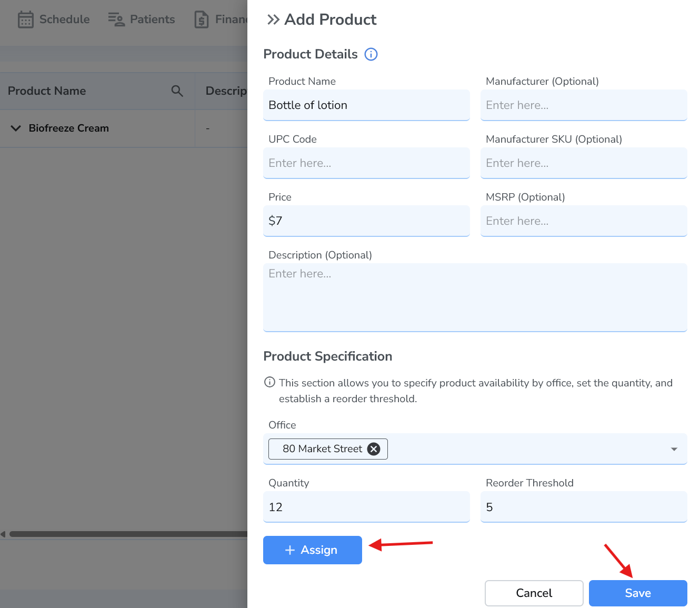Click the UPC Code input field
This screenshot has height=608, width=700.
coord(366,163)
